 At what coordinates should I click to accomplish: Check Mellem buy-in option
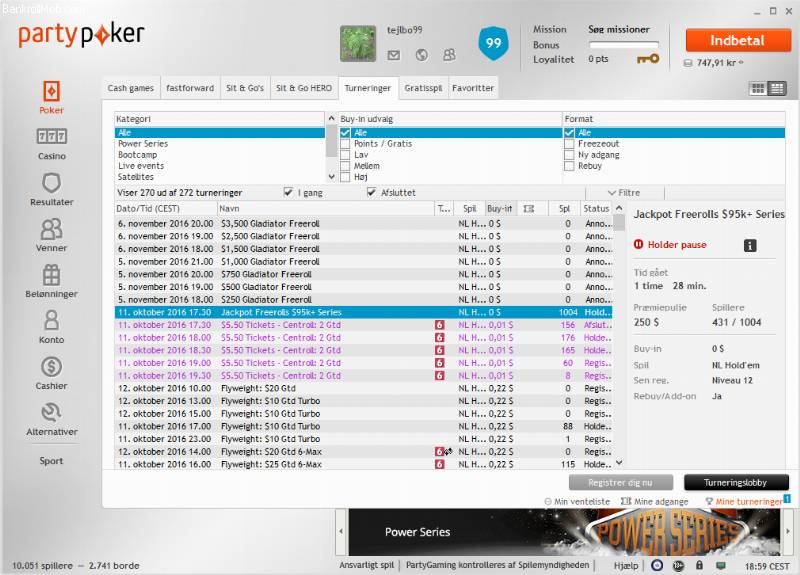345,166
